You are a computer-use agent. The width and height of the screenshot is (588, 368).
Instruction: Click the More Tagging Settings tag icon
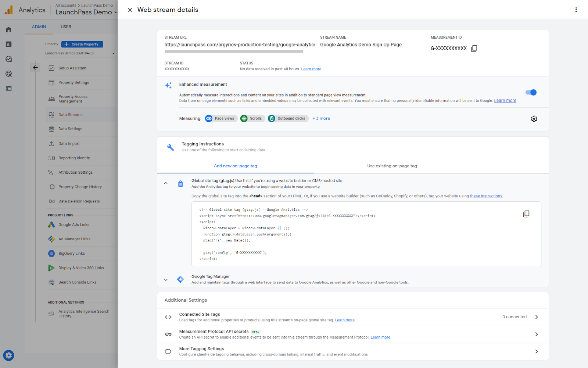[168, 351]
